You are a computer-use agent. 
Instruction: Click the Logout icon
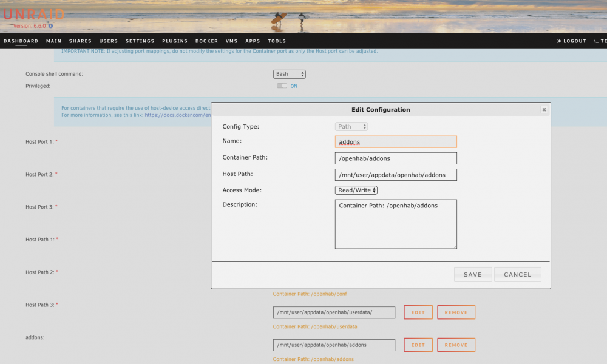tap(558, 41)
